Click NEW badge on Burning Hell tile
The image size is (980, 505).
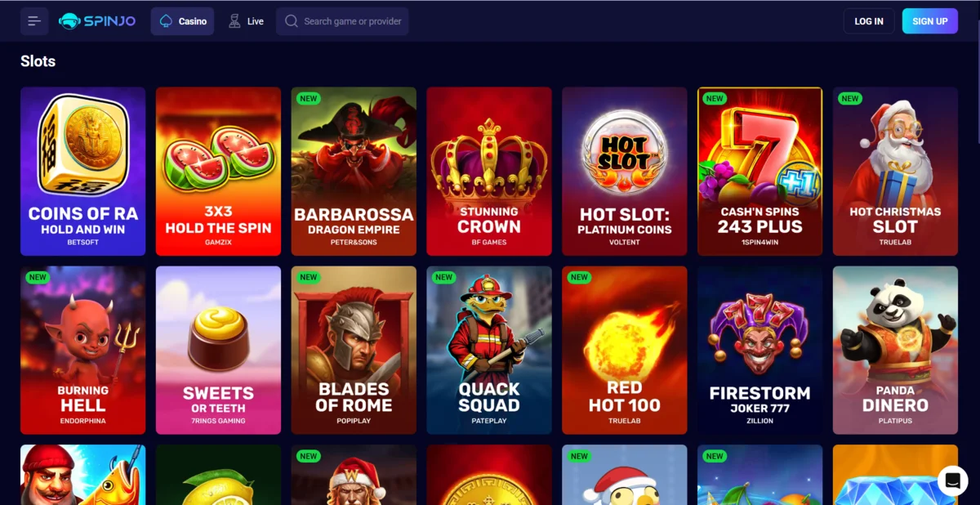pos(38,277)
